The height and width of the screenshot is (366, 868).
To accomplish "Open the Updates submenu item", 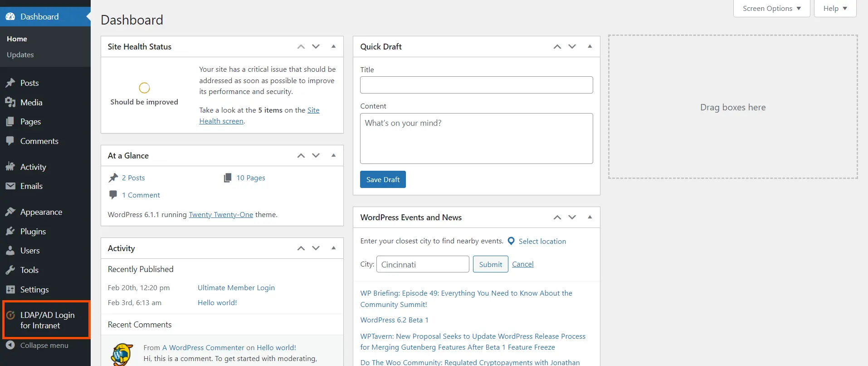I will 20,55.
